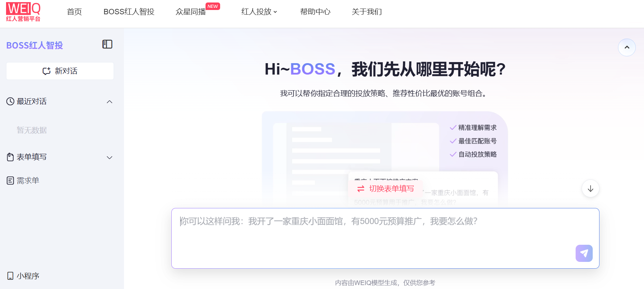Expand the 表单填写 section chevron
This screenshot has height=289, width=644.
click(x=110, y=157)
